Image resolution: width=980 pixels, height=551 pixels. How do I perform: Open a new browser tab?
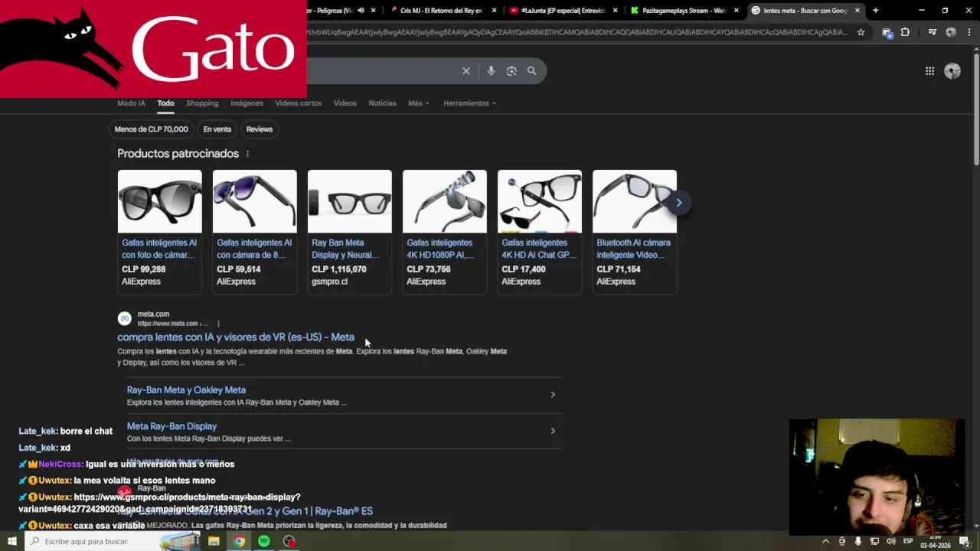[875, 11]
